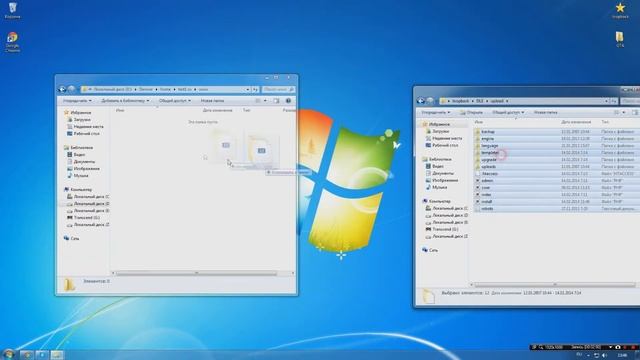Click the search field in left window
Screen dimensions: 640x360
278,89
